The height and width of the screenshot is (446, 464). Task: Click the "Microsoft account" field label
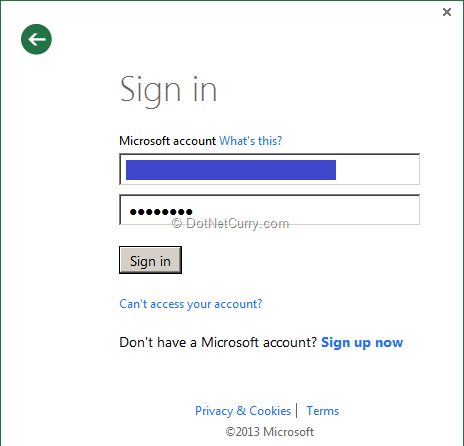coord(168,141)
